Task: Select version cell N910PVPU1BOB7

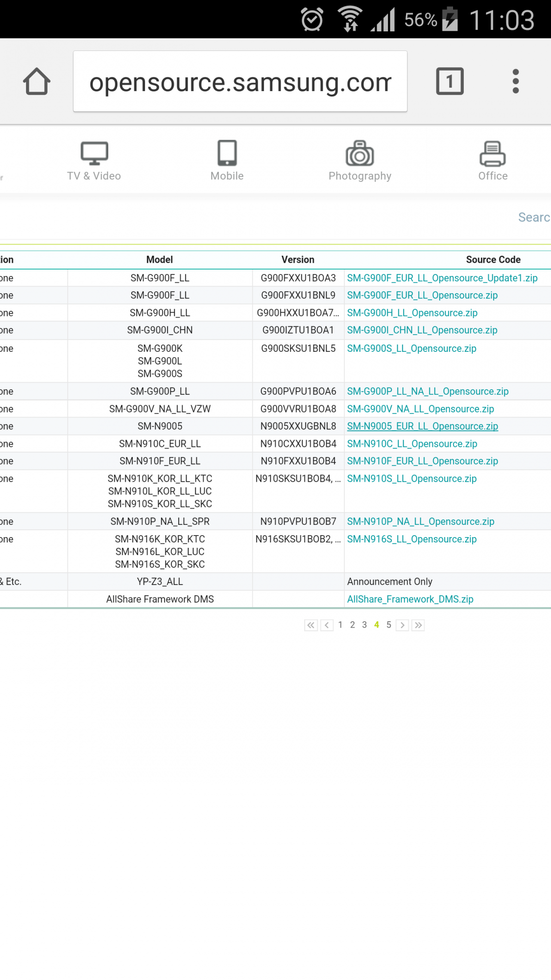Action: [298, 522]
